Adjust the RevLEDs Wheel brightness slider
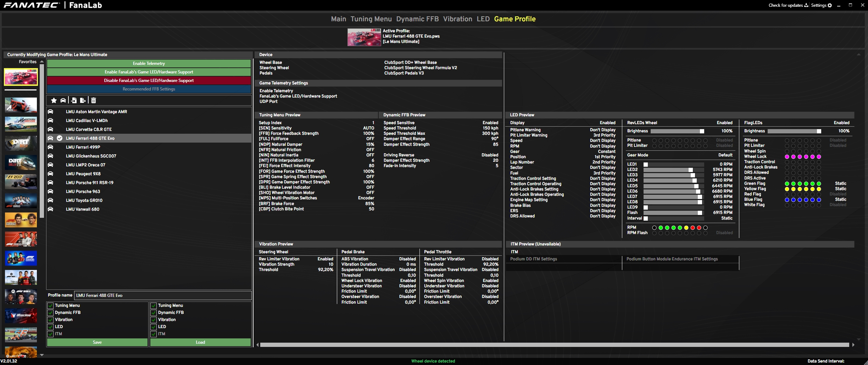This screenshot has width=868, height=365. tap(701, 131)
